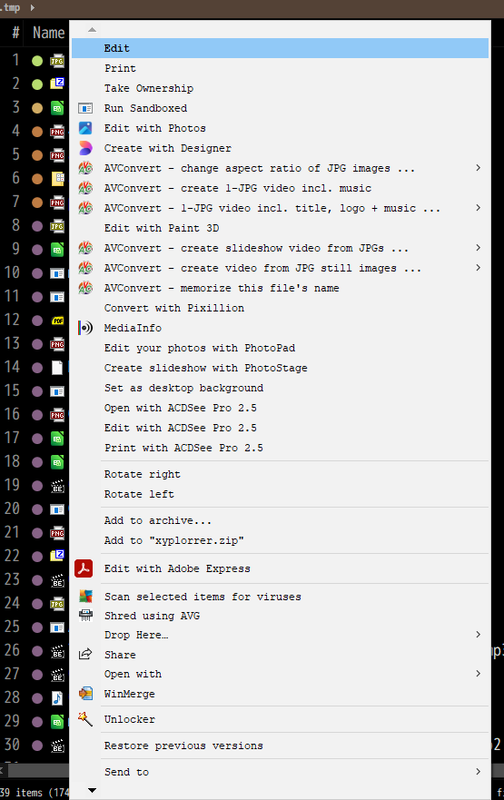
Task: Click the Adobe Express icon
Action: [x=84, y=568]
